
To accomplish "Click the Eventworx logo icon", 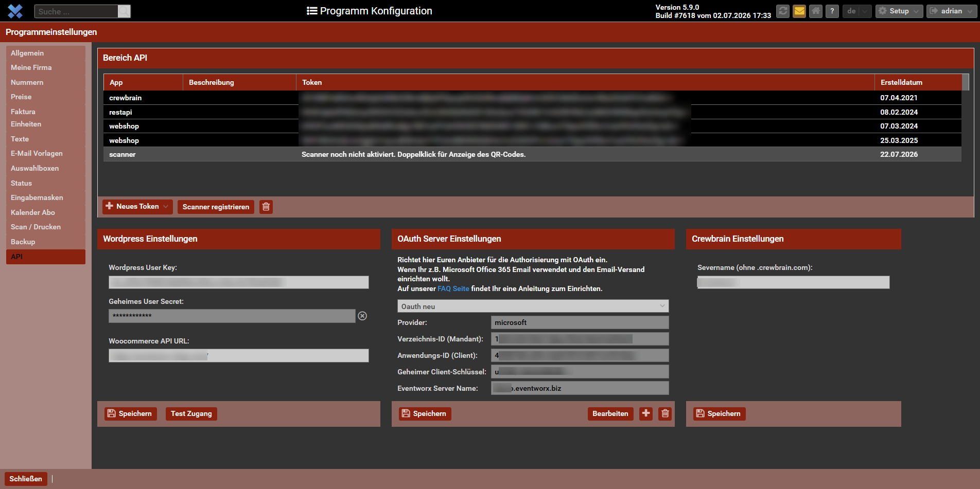I will 15,11.
